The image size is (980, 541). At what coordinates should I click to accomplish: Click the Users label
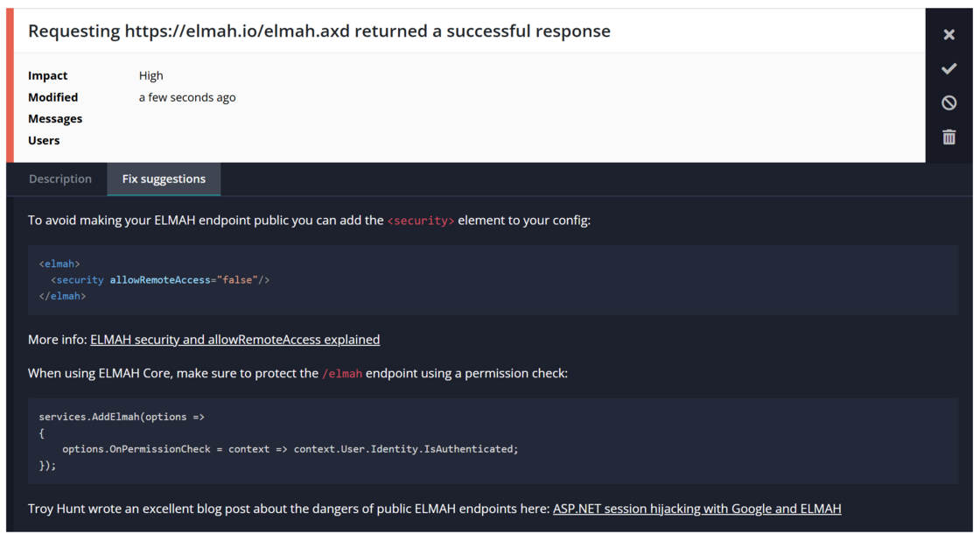44,141
